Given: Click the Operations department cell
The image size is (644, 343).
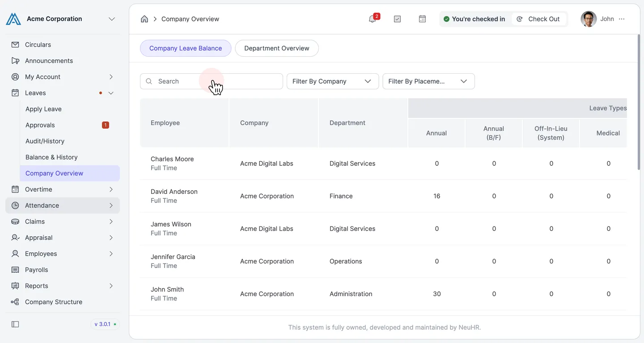Looking at the screenshot, I should click(346, 261).
